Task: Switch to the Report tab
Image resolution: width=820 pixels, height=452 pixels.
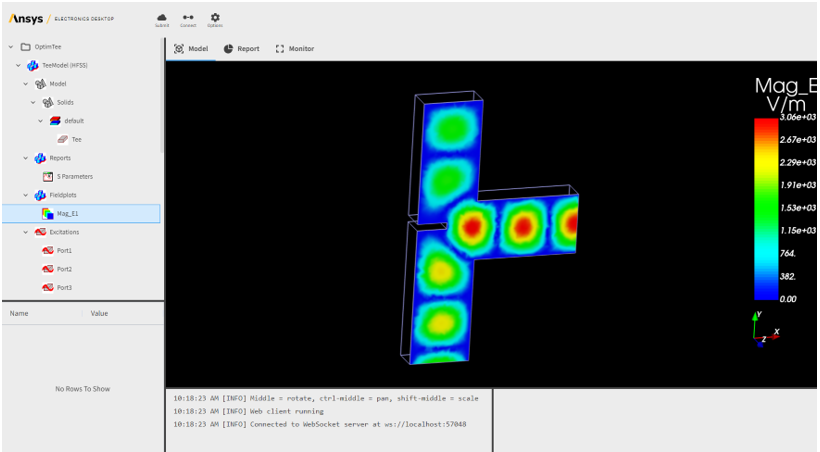Action: point(241,48)
